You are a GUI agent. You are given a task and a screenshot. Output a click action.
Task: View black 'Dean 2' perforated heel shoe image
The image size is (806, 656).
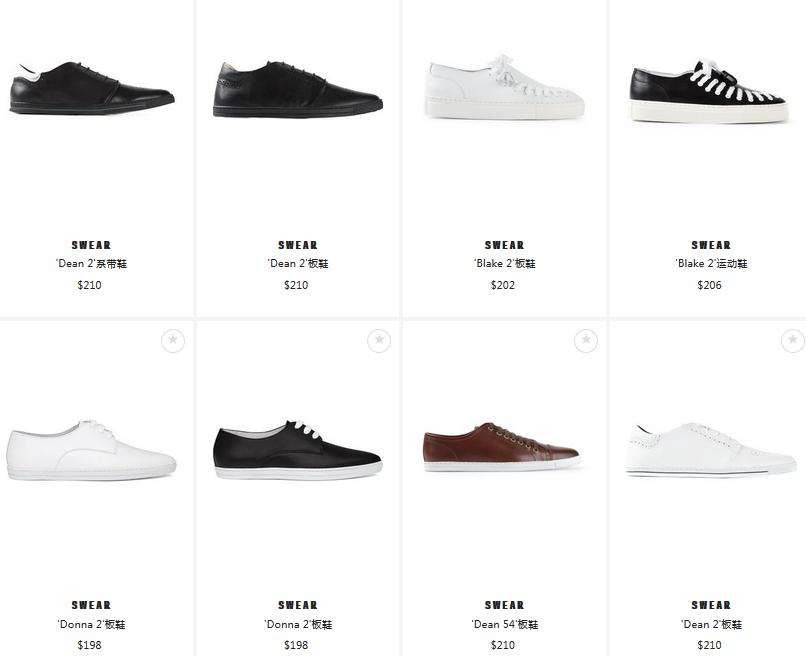click(x=298, y=89)
